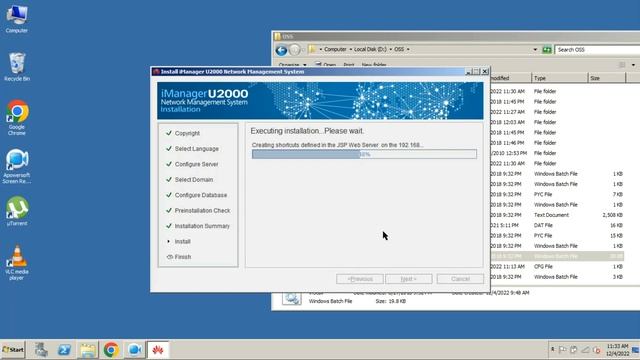Click the Explorer change view icon

coord(622,65)
